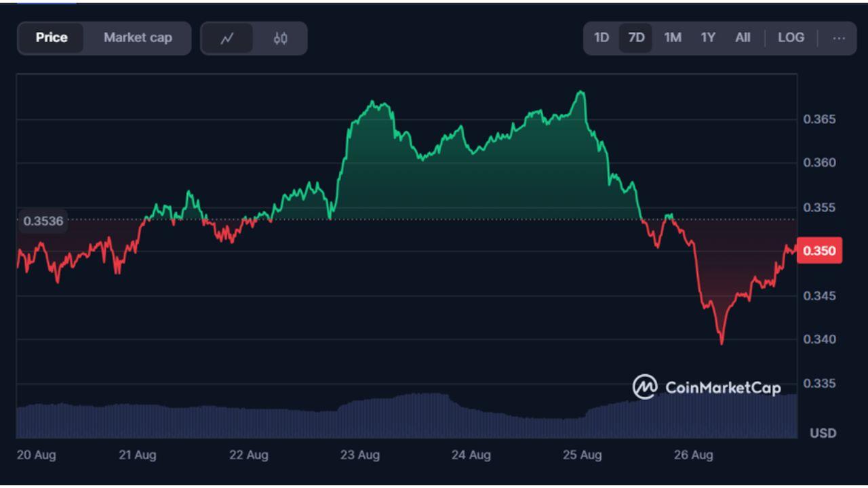Viewport: 868px width, 488px height.
Task: Show the 1Y price history
Action: (708, 38)
